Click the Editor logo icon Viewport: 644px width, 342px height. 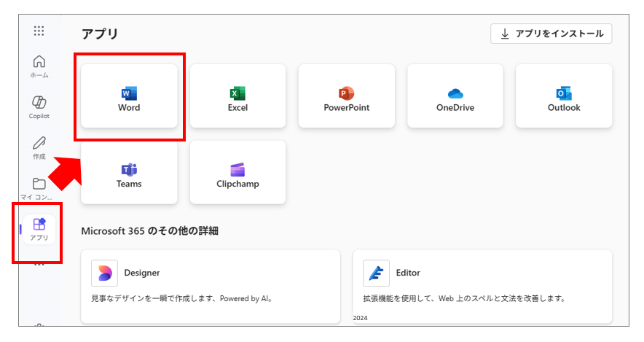[x=376, y=273]
